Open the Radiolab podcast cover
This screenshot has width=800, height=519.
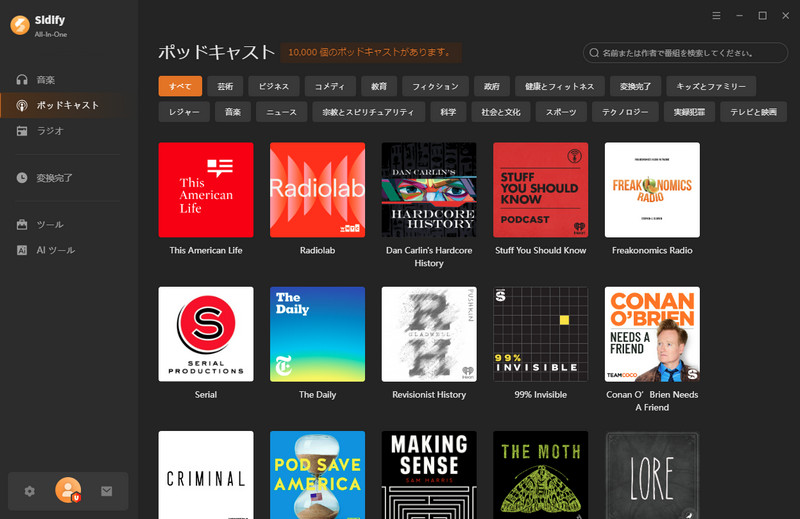(317, 190)
